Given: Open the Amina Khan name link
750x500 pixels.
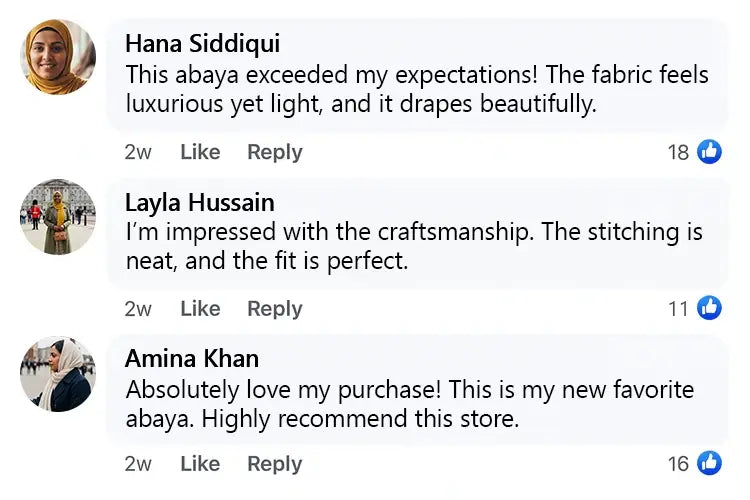Looking at the screenshot, I should tap(191, 358).
